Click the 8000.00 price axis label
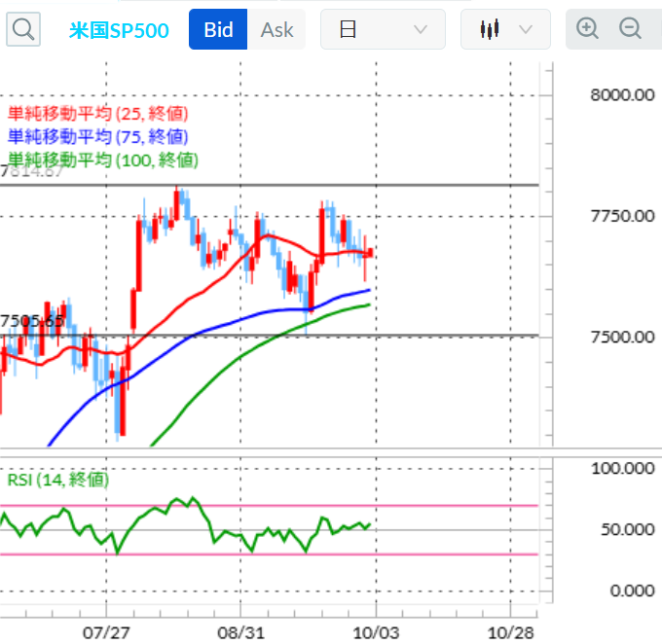The width and height of the screenshot is (662, 644). click(x=622, y=95)
